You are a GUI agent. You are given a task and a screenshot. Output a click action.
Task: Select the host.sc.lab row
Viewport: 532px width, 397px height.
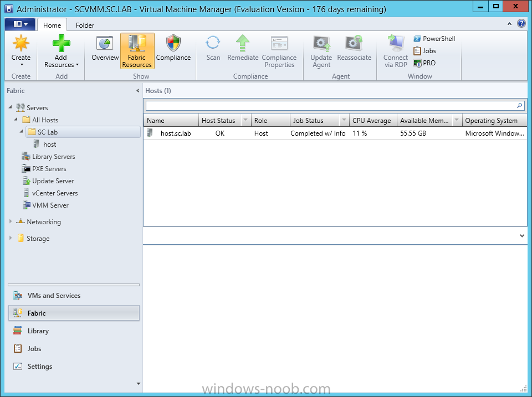[335, 133]
